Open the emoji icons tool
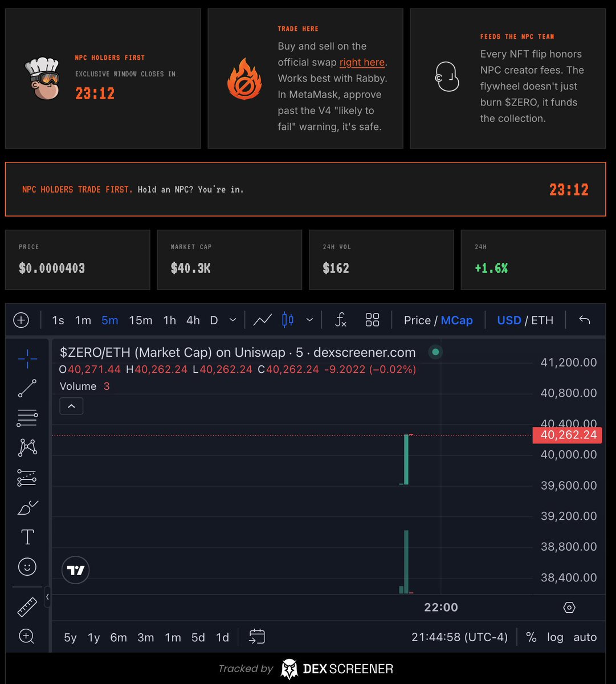The width and height of the screenshot is (616, 684). click(27, 567)
